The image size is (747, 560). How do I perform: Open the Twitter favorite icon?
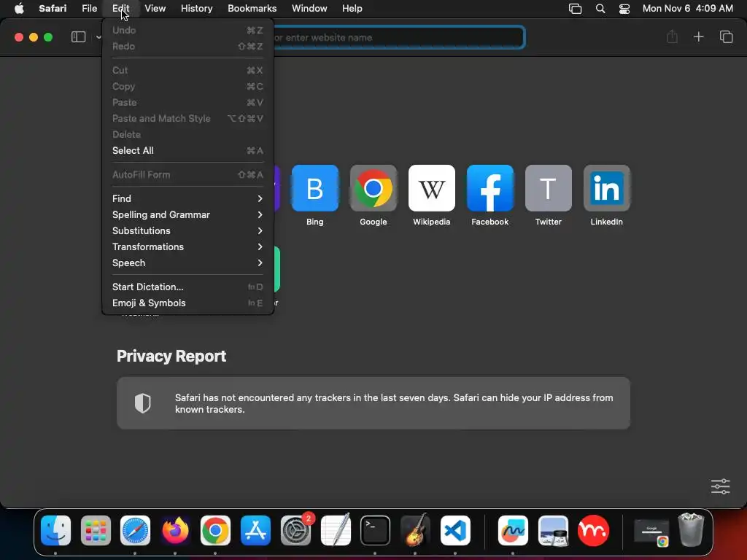click(x=549, y=188)
